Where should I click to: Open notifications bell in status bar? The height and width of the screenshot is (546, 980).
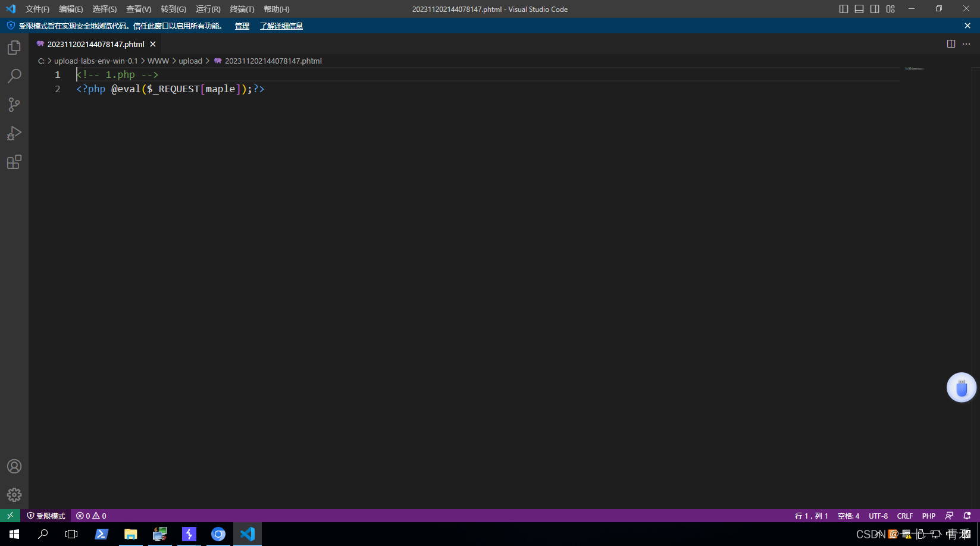[967, 516]
